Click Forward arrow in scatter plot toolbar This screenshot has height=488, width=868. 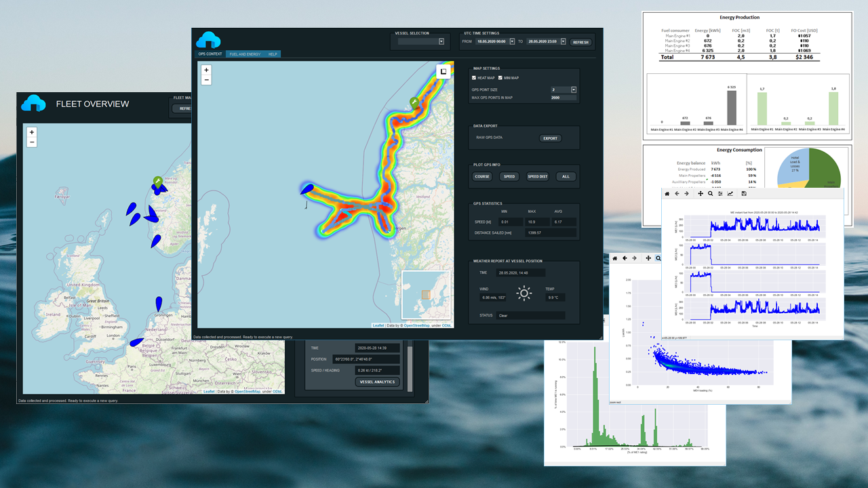(634, 258)
